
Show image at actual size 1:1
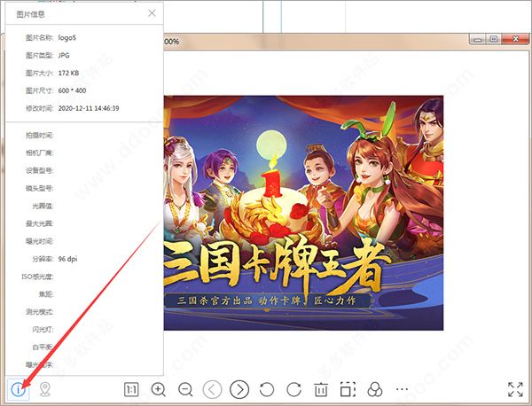pos(131,390)
